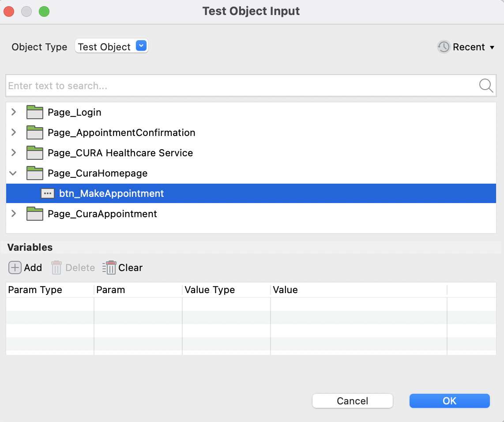Click the Param Type column header
Viewport: 504px width, 422px height.
35,290
